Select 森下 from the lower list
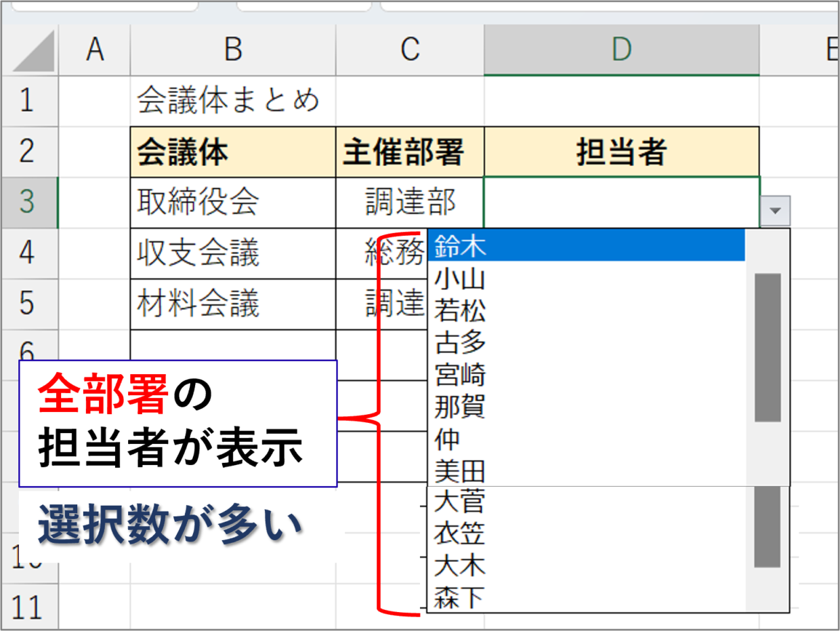 587,598
